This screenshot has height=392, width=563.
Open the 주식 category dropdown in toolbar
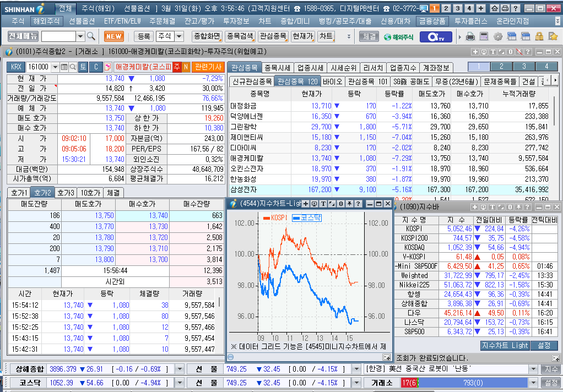pyautogui.click(x=179, y=36)
